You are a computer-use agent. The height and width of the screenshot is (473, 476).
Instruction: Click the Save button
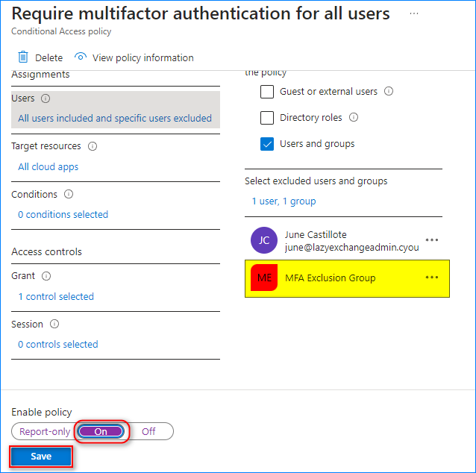click(x=41, y=457)
